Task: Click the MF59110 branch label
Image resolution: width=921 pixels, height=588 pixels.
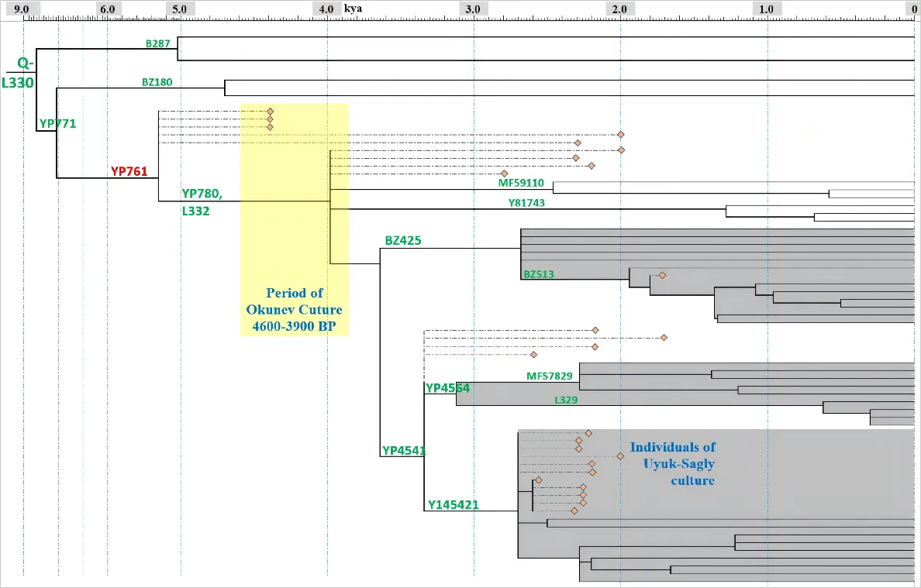Action: tap(521, 184)
